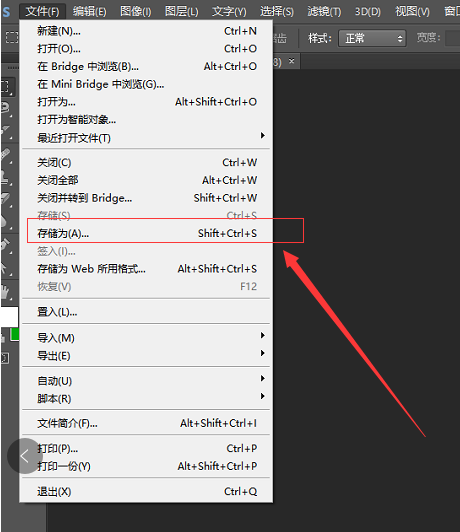Expand the 最近打开文件(T) submenu
This screenshot has height=532, width=460.
[x=146, y=138]
